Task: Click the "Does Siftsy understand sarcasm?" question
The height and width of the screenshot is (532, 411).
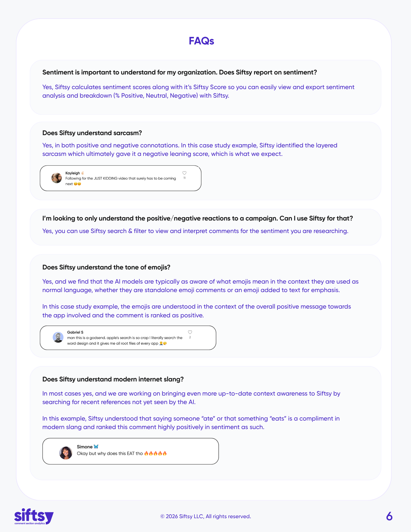Action: pos(92,133)
